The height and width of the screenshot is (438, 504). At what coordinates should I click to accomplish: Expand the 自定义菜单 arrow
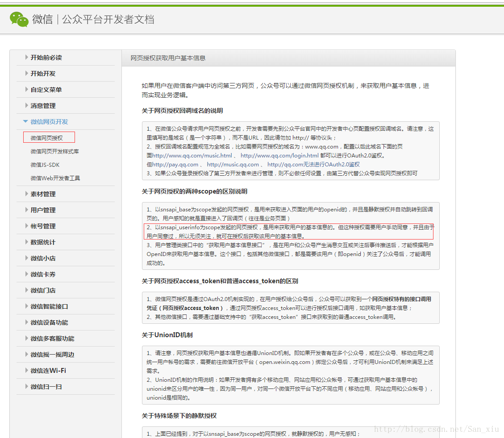click(x=26, y=89)
